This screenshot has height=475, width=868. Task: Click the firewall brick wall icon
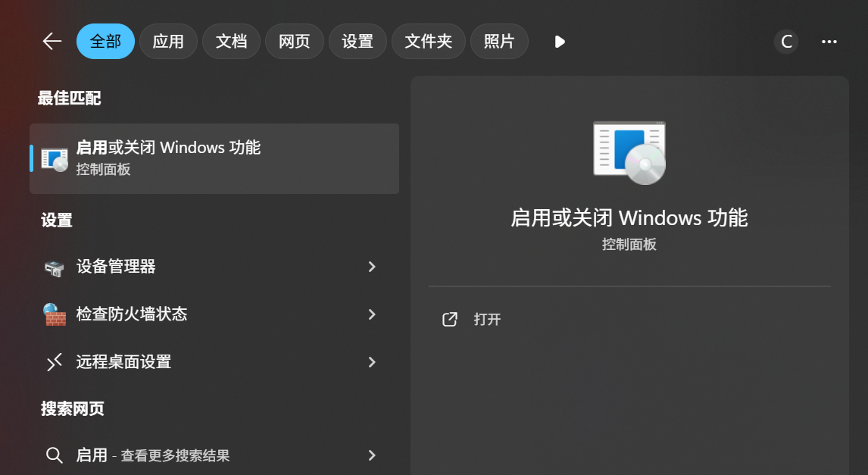tap(55, 314)
